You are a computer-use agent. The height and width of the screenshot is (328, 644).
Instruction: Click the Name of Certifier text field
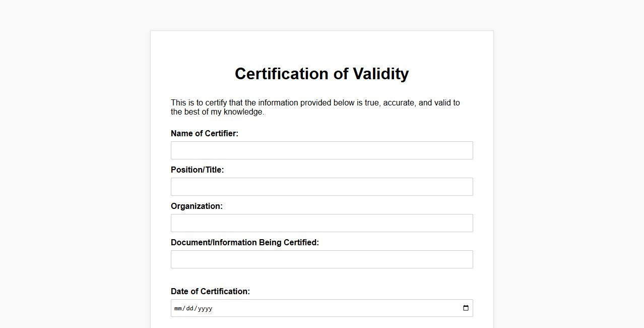(321, 150)
